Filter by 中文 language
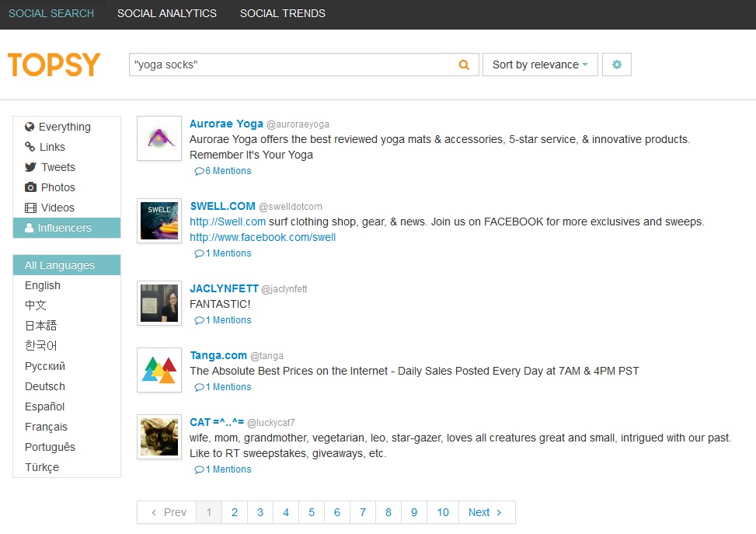The image size is (756, 534). (x=67, y=305)
